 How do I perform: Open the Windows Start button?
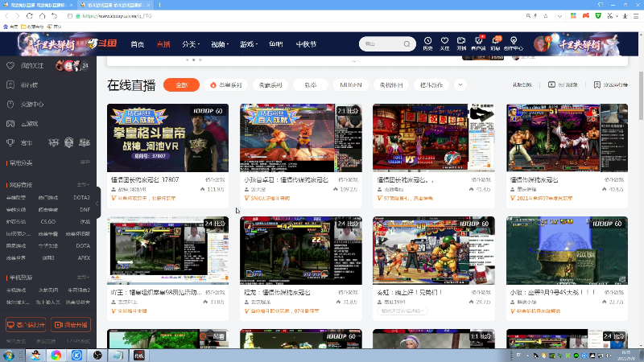click(9, 356)
